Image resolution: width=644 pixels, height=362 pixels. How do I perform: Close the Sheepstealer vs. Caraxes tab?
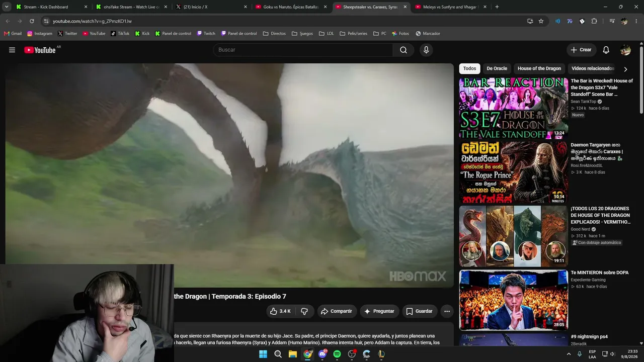pyautogui.click(x=405, y=7)
